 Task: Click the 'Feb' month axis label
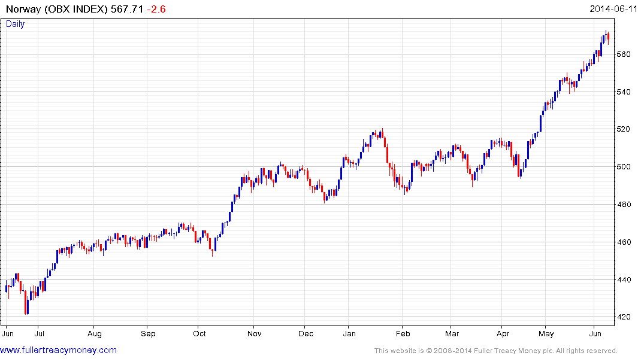point(403,333)
